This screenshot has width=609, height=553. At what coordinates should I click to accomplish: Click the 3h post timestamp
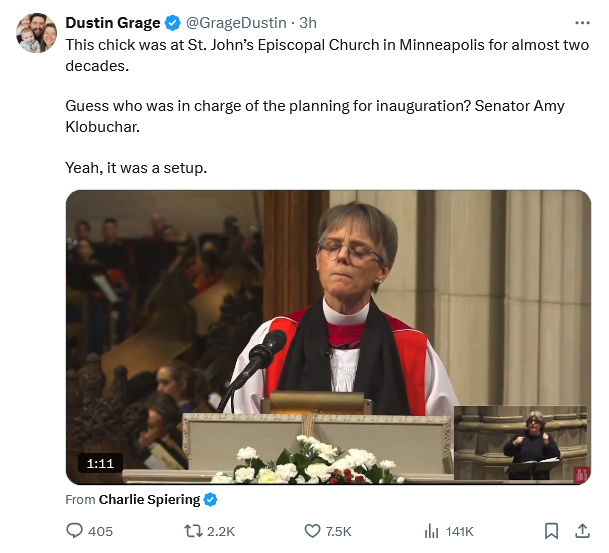309,22
